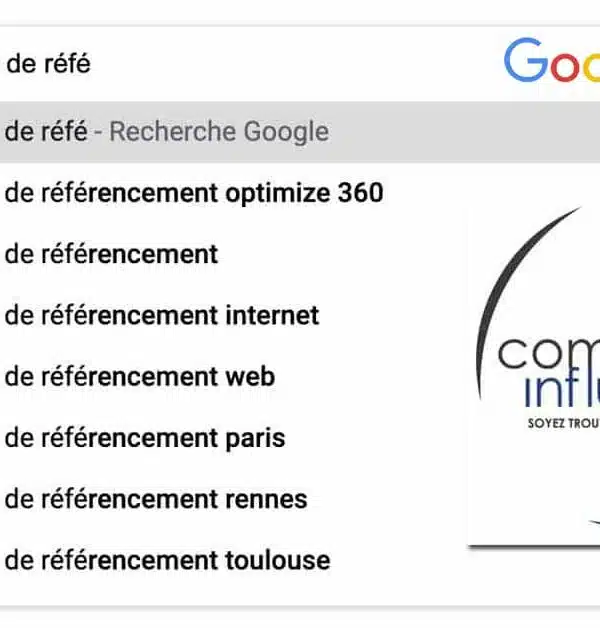
Task: Select the "de référencement paris" suggestion
Action: tap(145, 438)
